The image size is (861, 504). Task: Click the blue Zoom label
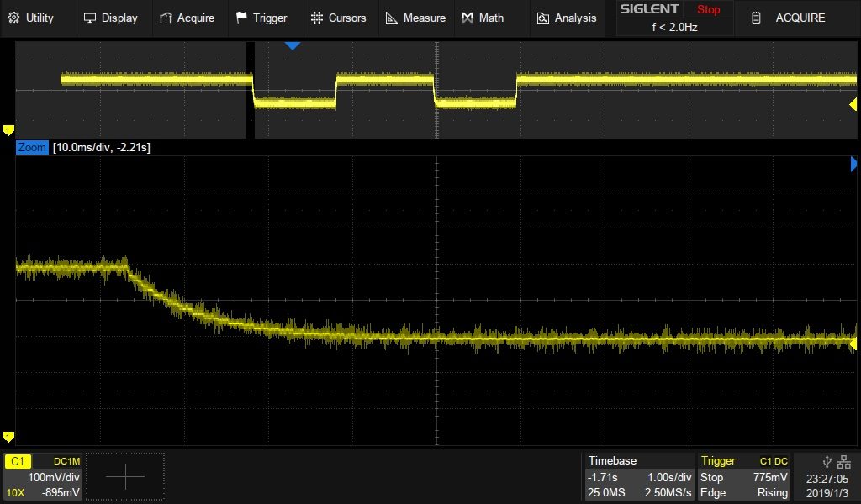click(x=32, y=148)
